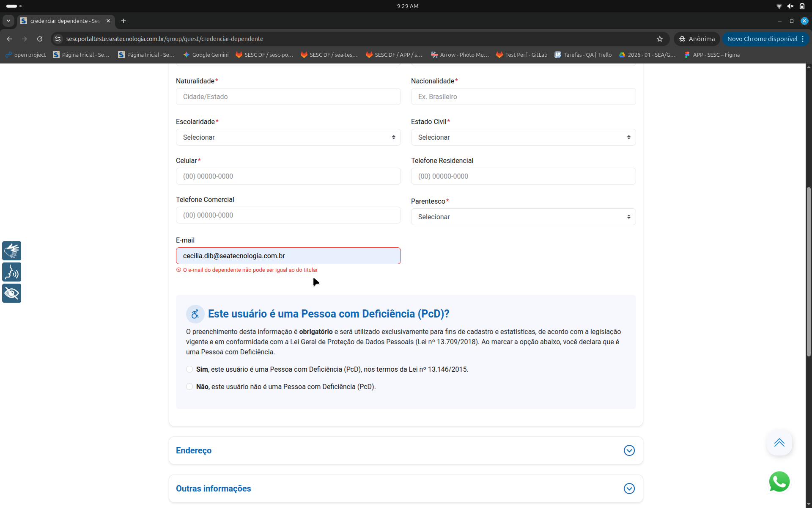The width and height of the screenshot is (812, 508).
Task: Toggle the low-vision accessibility eye icon
Action: point(11,293)
